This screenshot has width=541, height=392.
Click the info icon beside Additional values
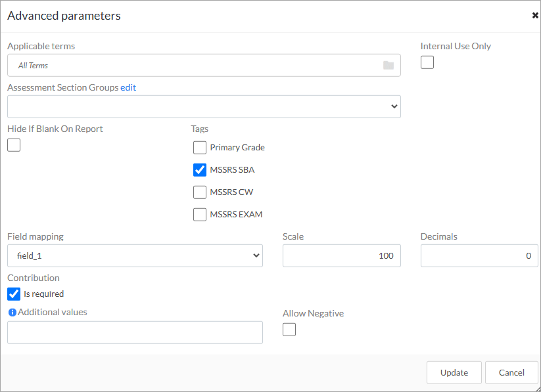coord(12,313)
